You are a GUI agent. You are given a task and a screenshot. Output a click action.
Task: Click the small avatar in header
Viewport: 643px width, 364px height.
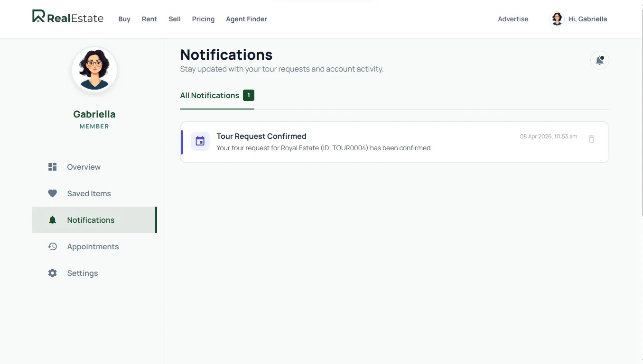click(x=557, y=19)
